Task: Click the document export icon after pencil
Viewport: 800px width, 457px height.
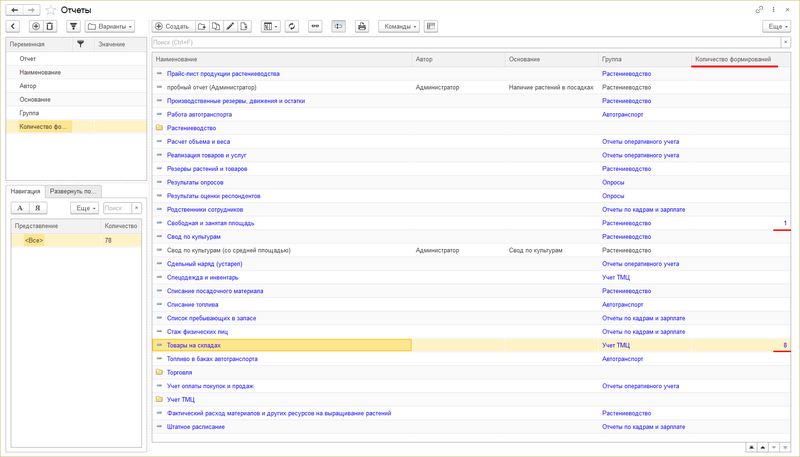Action: 244,27
